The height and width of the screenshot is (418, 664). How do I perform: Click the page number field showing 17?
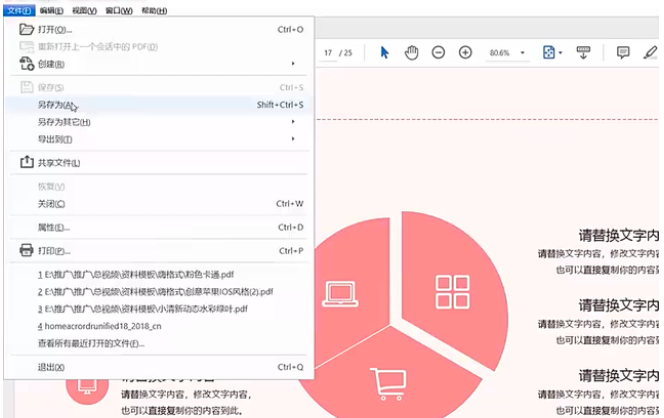coord(328,53)
